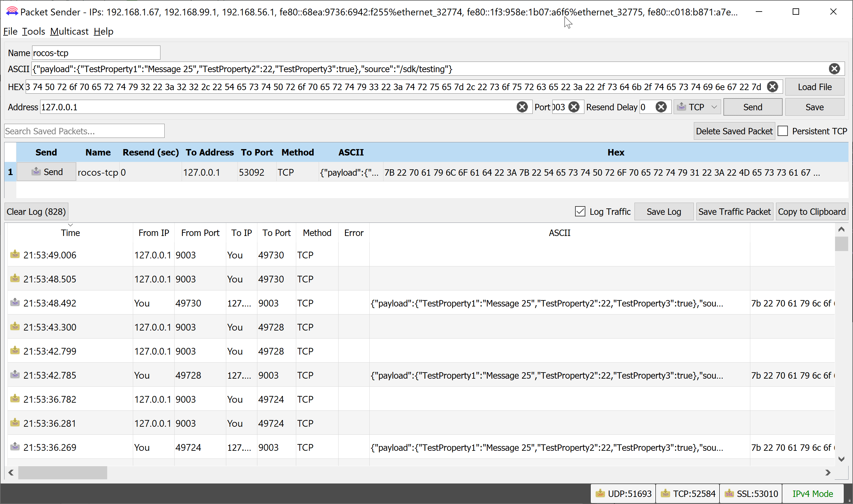The width and height of the screenshot is (853, 504).
Task: Click the To Port column header in log
Action: coord(276,233)
